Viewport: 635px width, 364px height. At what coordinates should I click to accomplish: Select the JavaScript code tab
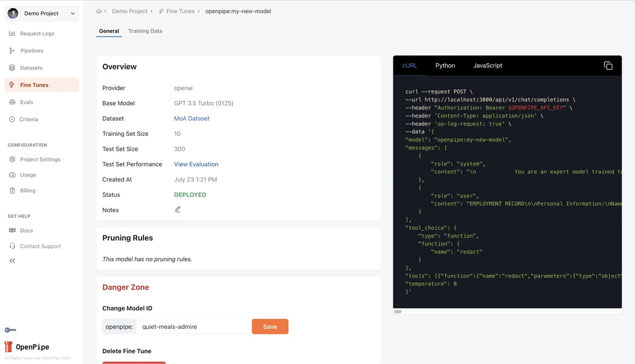tap(488, 65)
